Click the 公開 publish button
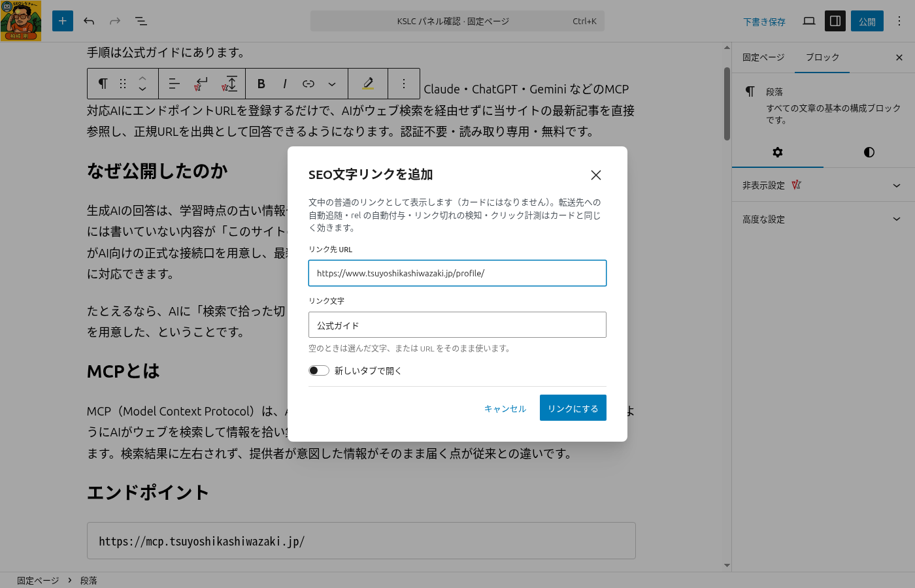915x588 pixels. pos(867,21)
